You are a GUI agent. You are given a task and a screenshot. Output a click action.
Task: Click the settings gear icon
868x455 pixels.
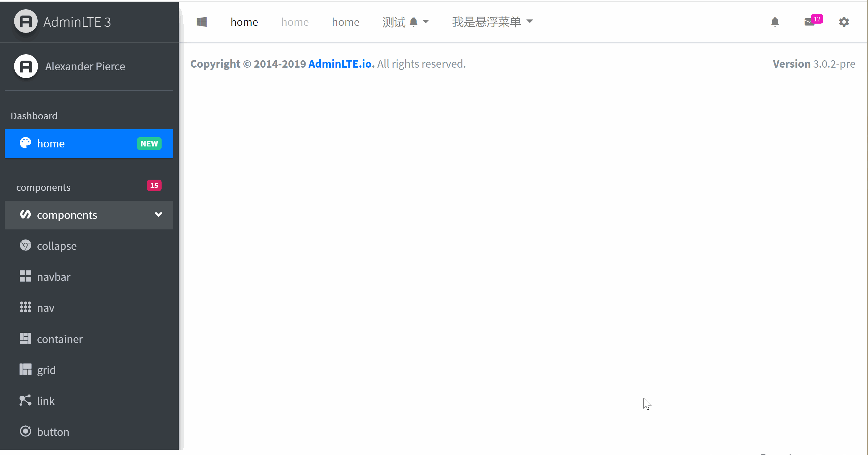tap(844, 22)
